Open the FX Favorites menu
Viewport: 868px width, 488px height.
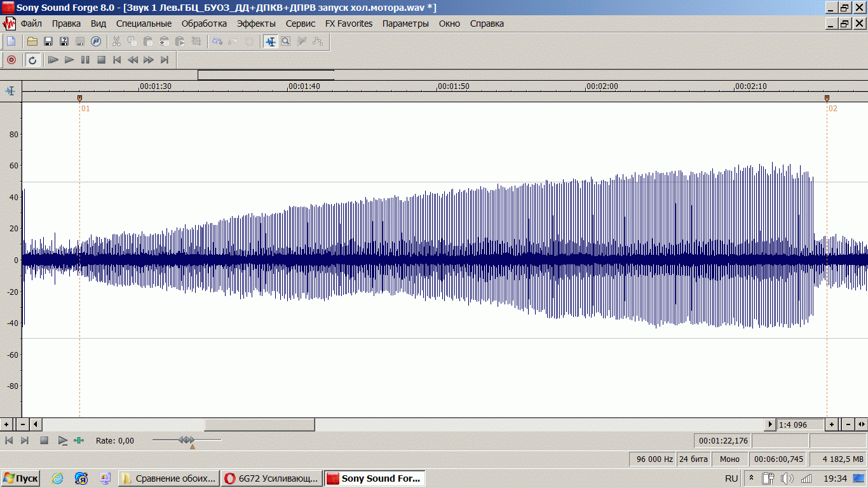click(349, 24)
